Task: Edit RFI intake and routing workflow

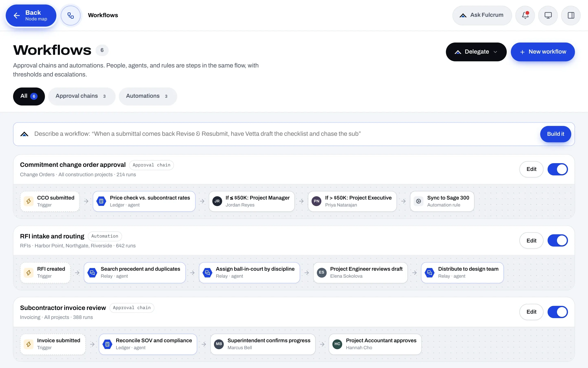Action: coord(531,240)
